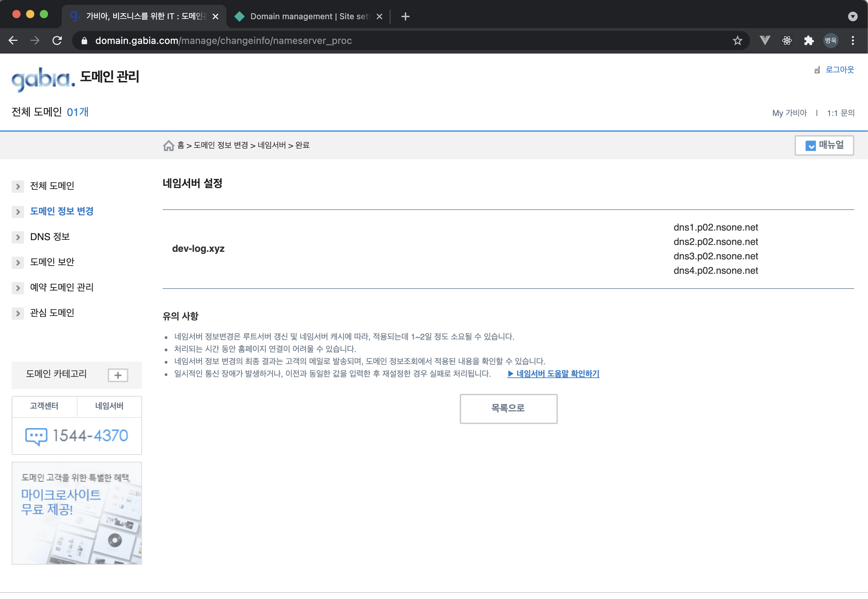Image resolution: width=868 pixels, height=599 pixels.
Task: Click the browser back arrow
Action: [13, 40]
